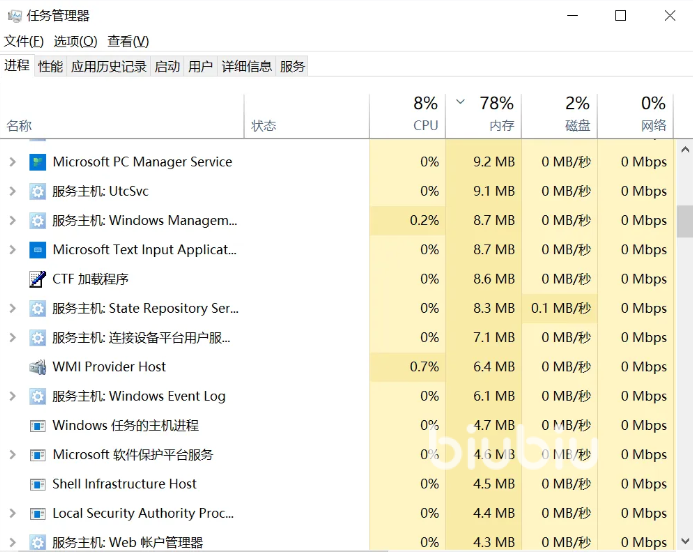Image resolution: width=693 pixels, height=552 pixels.
Task: Expand 服务主机: State Repository Service entry
Action: [12, 309]
